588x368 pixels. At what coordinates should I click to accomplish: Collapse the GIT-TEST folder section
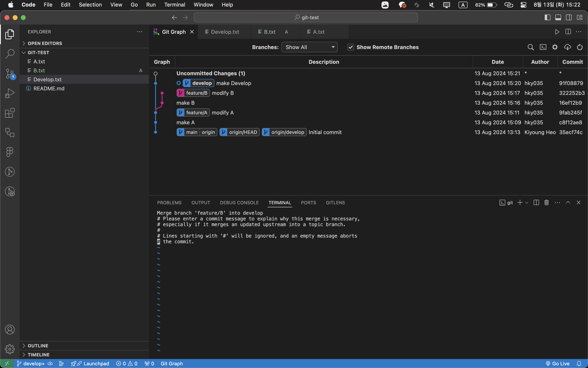(x=84, y=53)
